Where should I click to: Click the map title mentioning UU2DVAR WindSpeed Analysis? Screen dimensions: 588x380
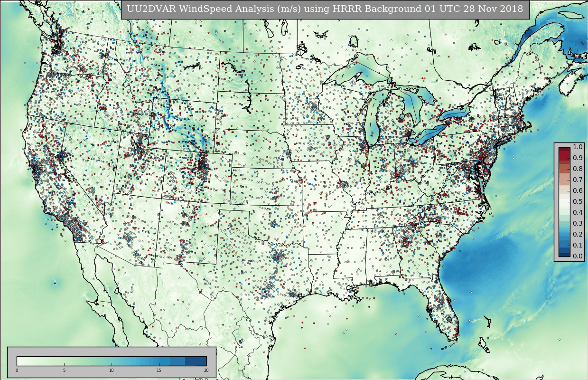coord(325,9)
